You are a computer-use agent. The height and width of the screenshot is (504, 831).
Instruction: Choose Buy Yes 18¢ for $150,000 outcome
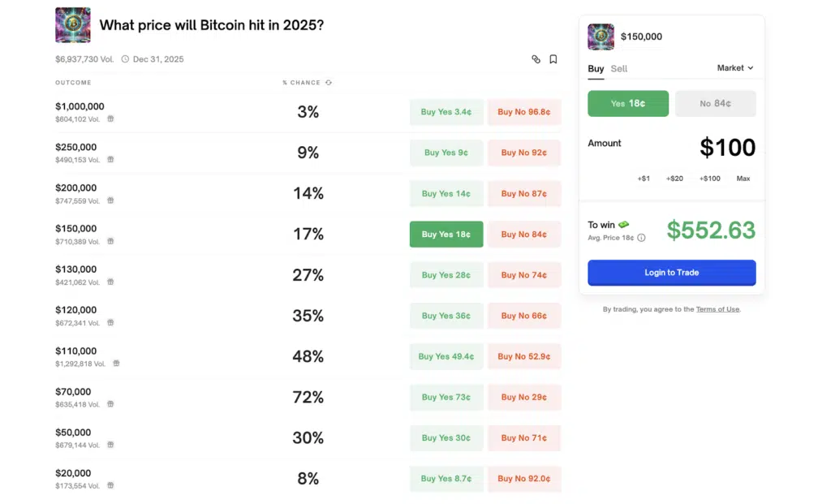tap(446, 235)
